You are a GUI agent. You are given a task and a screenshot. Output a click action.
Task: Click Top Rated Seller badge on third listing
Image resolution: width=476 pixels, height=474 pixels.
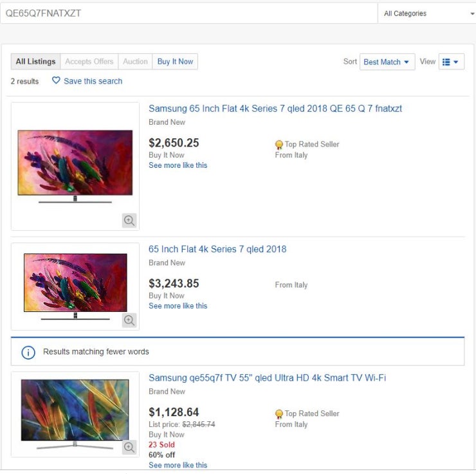(279, 414)
